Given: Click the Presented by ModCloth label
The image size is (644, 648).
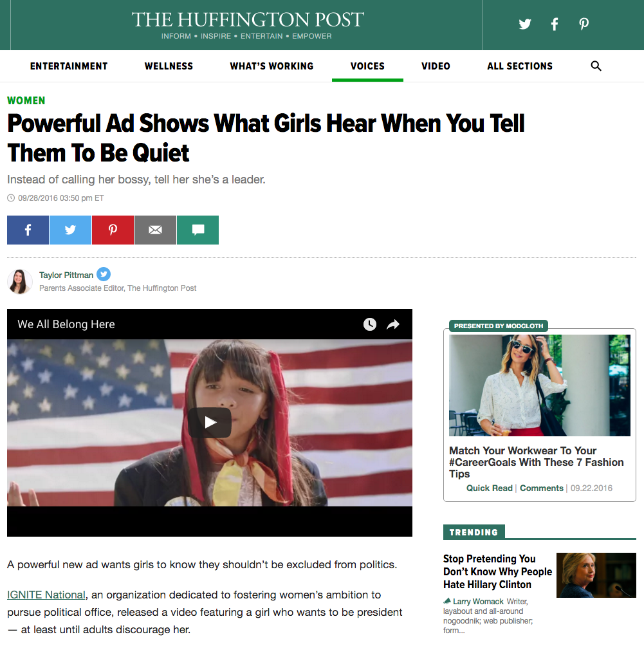Looking at the screenshot, I should pos(498,326).
